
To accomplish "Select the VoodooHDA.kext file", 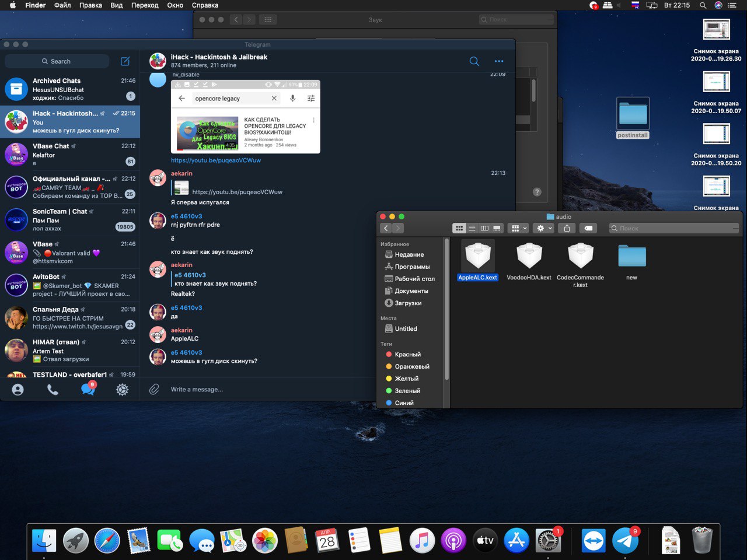I will [x=529, y=261].
